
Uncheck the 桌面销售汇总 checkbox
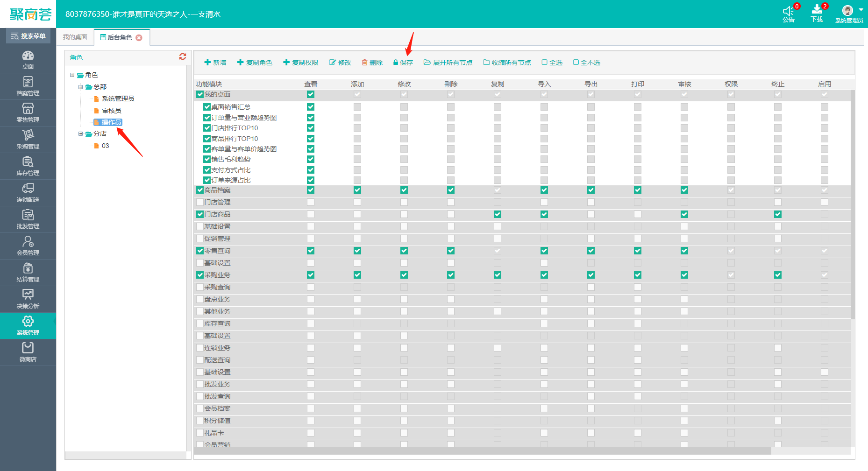(x=207, y=107)
